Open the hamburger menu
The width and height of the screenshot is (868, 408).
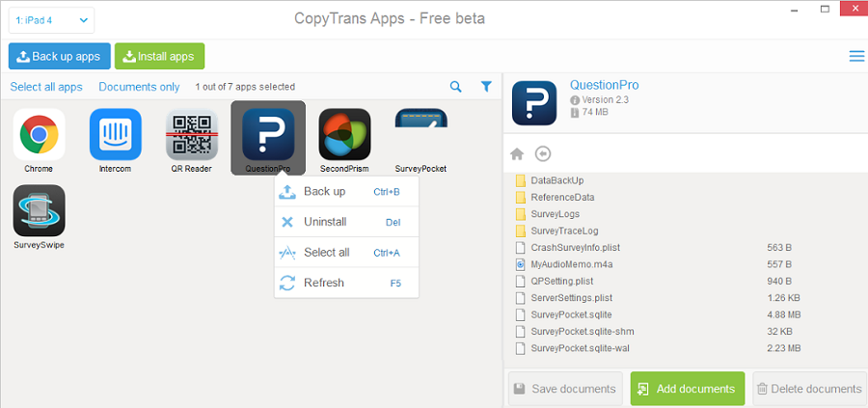(x=856, y=56)
